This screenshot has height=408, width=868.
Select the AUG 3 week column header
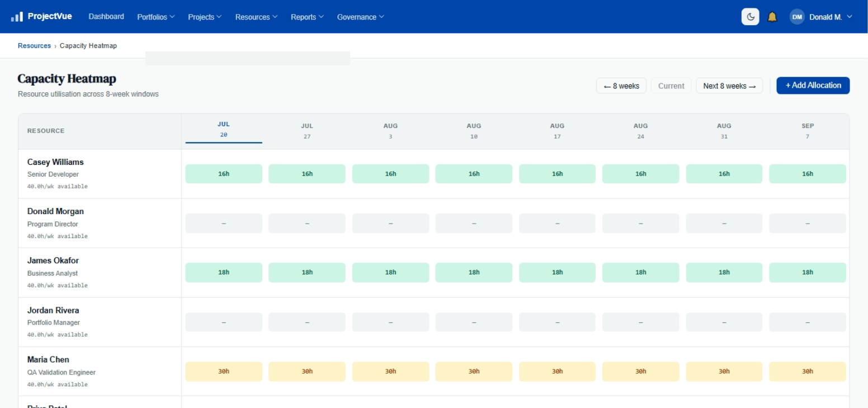[x=390, y=131]
